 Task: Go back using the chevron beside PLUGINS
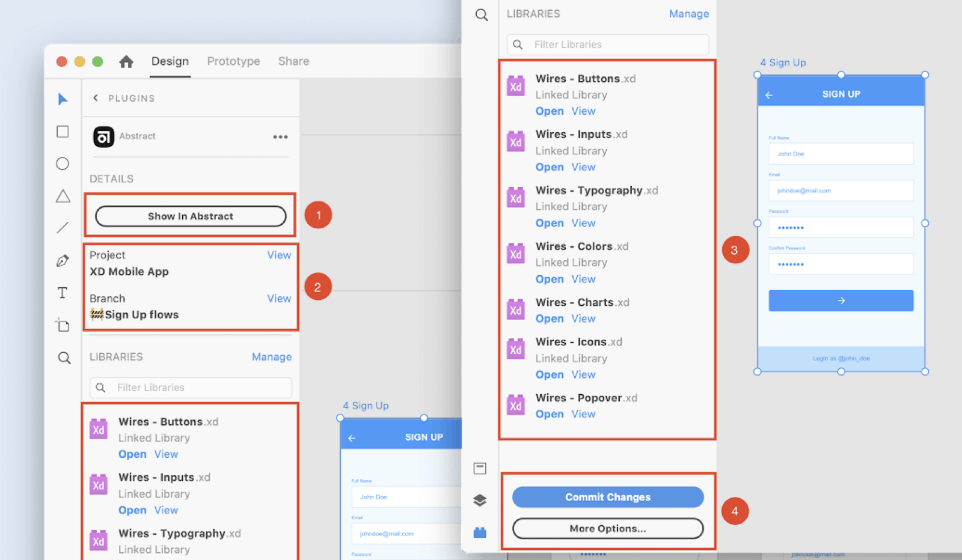(96, 98)
